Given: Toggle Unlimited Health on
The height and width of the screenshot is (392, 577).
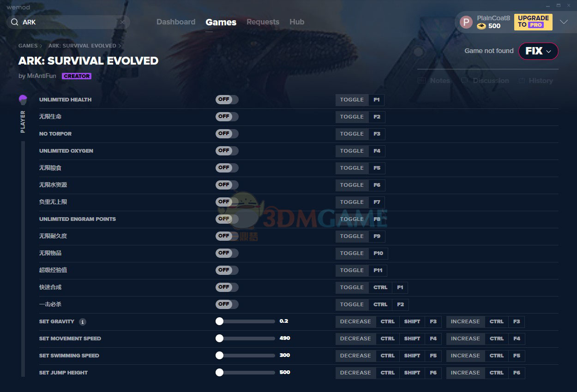Looking at the screenshot, I should coord(227,100).
